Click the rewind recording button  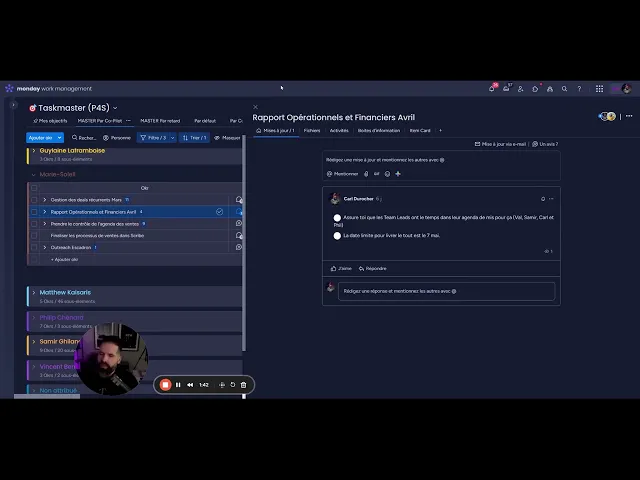pyautogui.click(x=190, y=384)
